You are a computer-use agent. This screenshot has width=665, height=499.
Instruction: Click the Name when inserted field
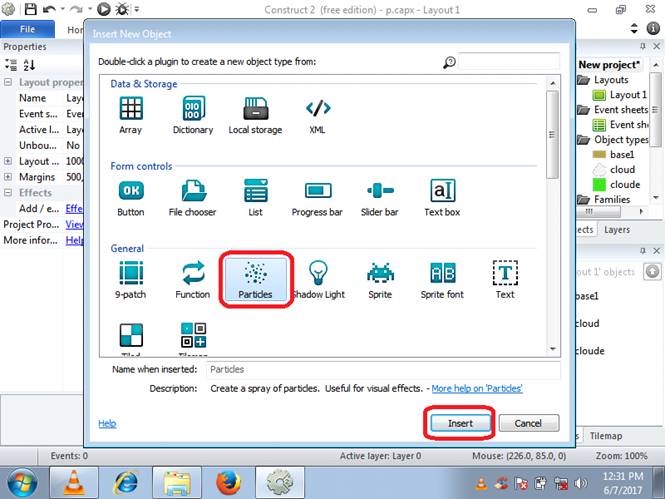(383, 369)
